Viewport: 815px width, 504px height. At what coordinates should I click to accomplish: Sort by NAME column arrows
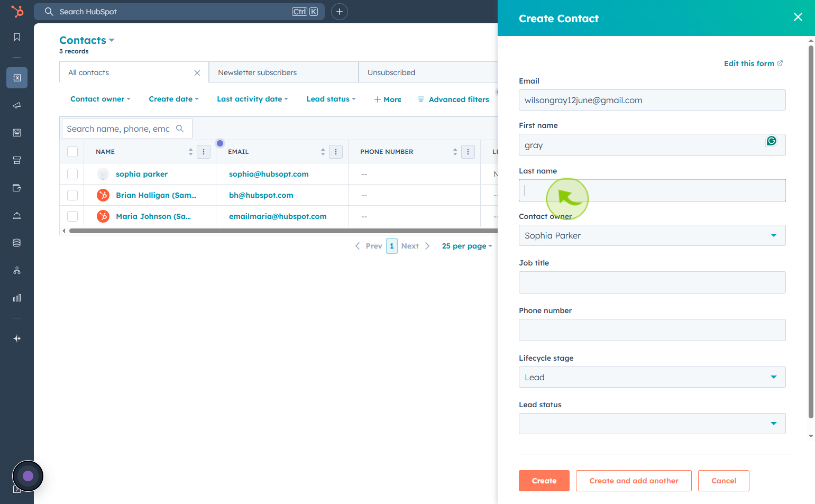click(191, 152)
